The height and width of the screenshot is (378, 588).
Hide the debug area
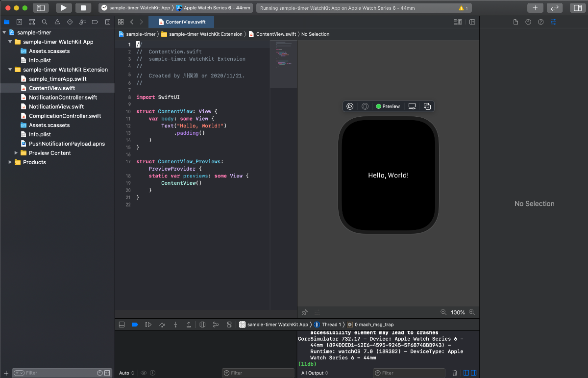tap(122, 325)
